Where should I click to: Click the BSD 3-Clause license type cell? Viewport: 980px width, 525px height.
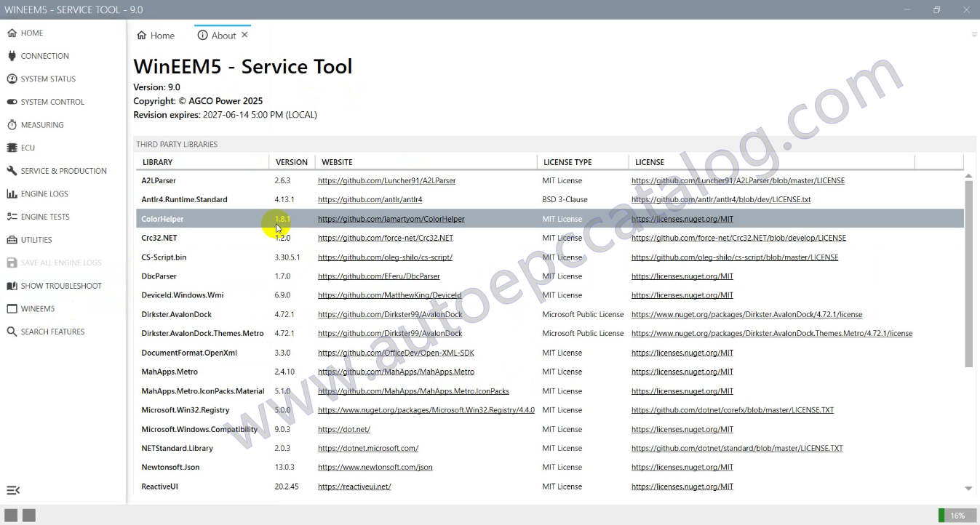pyautogui.click(x=565, y=199)
